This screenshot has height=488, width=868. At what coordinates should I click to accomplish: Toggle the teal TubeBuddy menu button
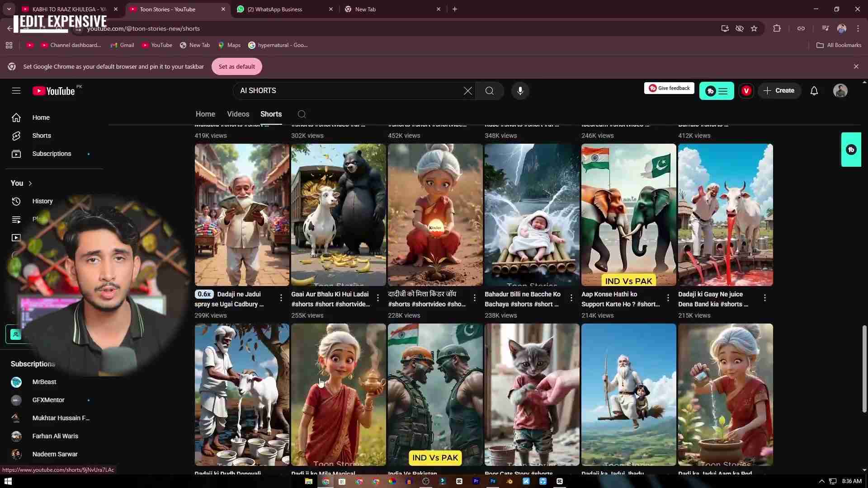[717, 91]
